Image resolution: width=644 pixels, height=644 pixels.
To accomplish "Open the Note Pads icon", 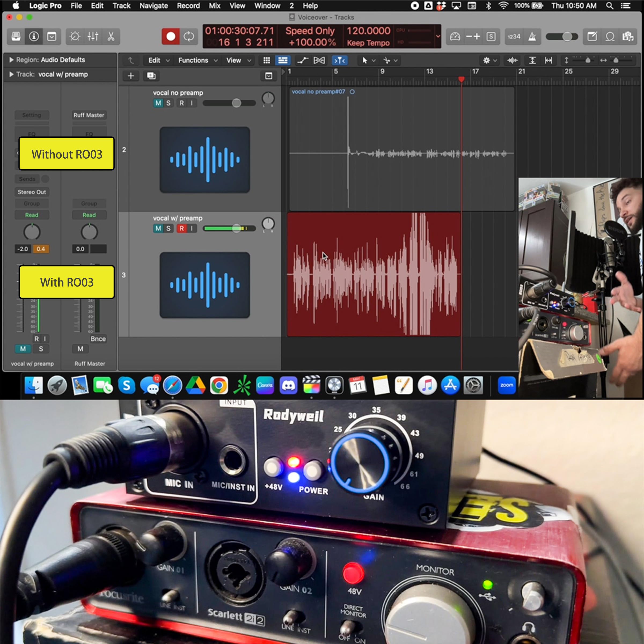I will click(592, 36).
